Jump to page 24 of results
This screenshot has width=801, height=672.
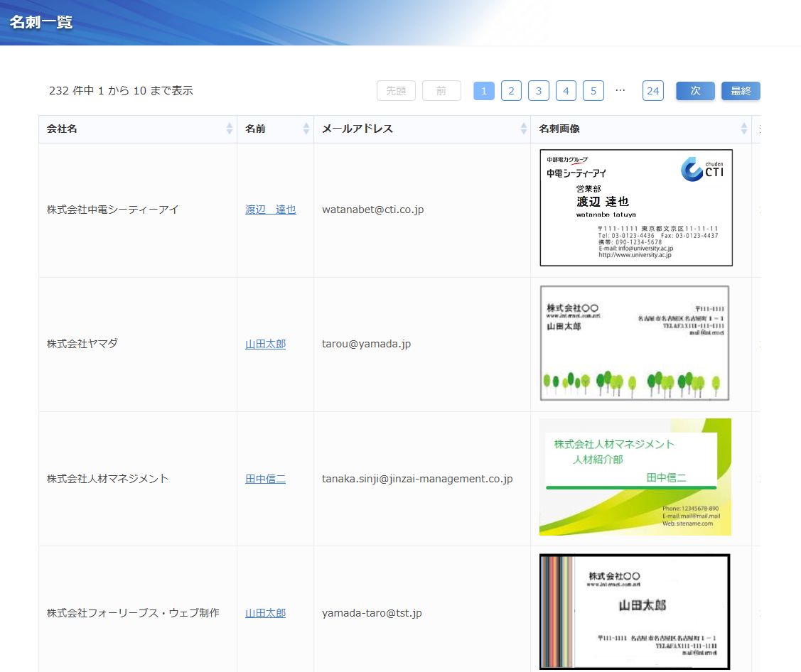click(x=652, y=91)
